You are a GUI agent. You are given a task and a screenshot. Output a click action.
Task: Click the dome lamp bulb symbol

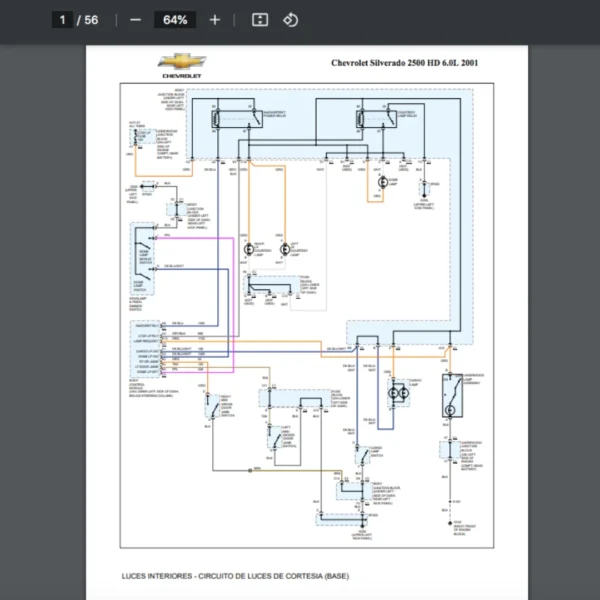point(380,184)
